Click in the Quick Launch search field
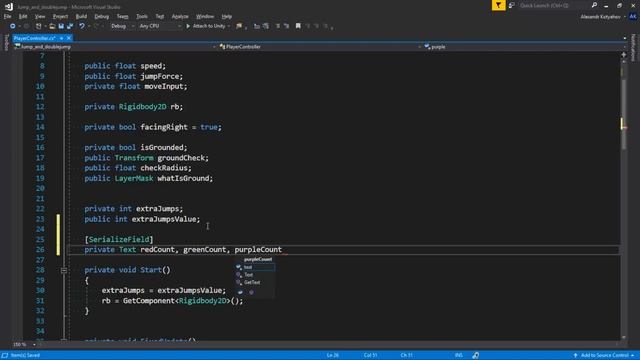The width and height of the screenshot is (640, 360). [x=553, y=5]
